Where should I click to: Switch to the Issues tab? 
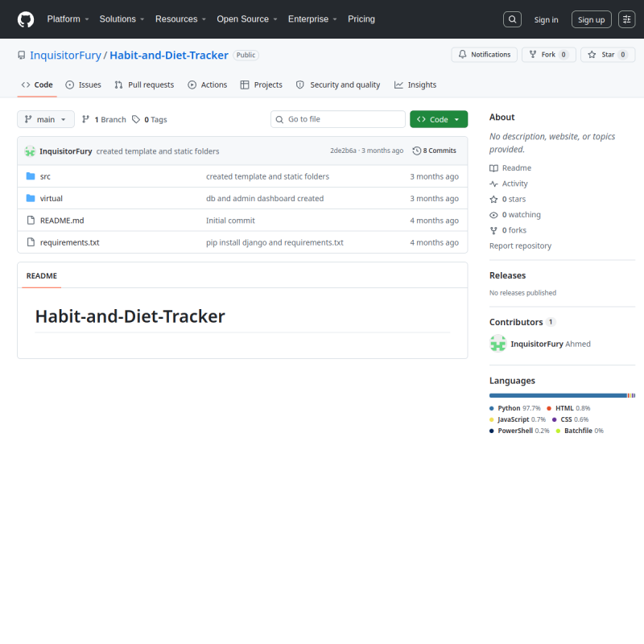(84, 85)
